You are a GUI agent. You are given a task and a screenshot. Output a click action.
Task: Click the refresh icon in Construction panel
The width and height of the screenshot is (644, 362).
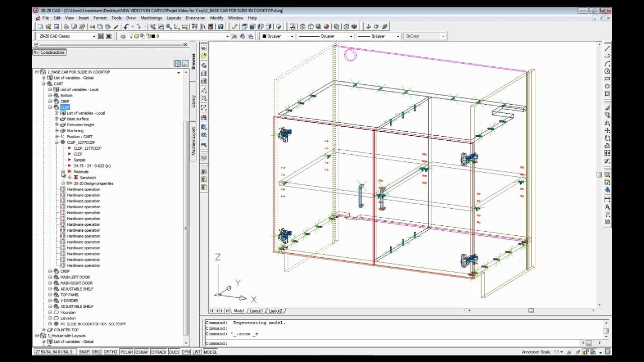click(178, 63)
